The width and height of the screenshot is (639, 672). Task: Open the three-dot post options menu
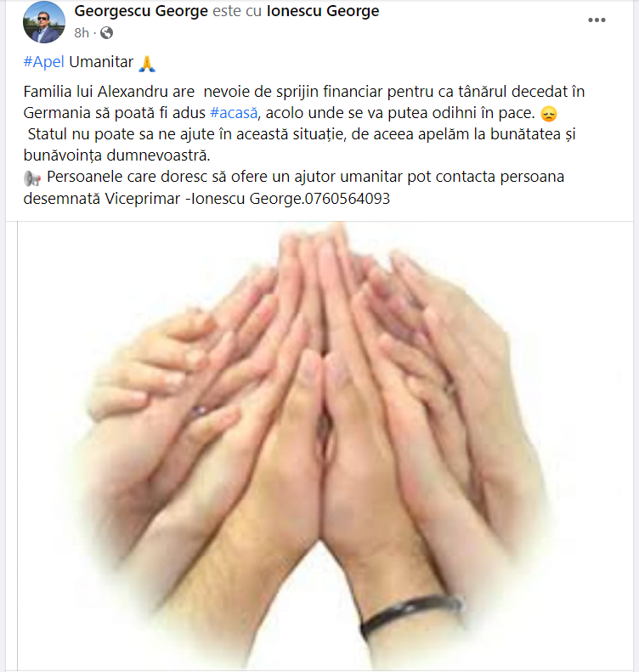(x=597, y=20)
